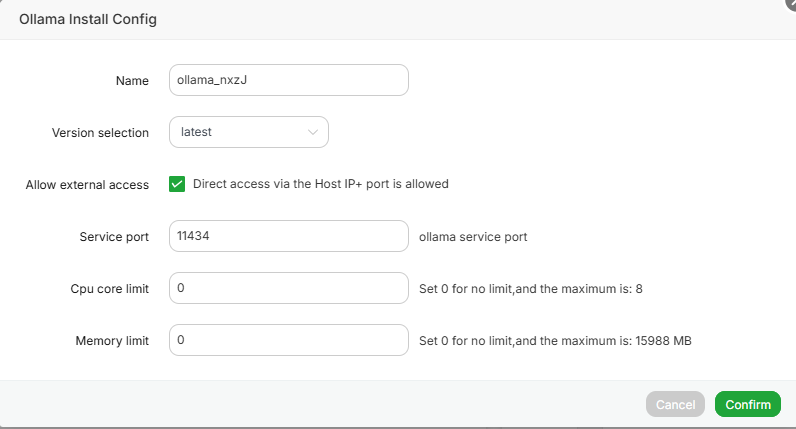Click the 'Allow external access' label
796x429 pixels.
pos(87,185)
